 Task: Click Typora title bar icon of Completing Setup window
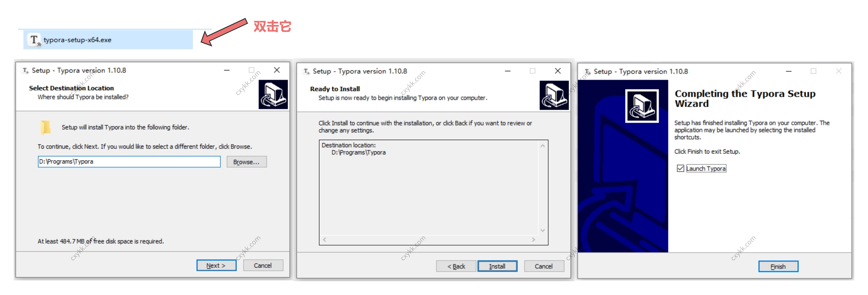587,71
